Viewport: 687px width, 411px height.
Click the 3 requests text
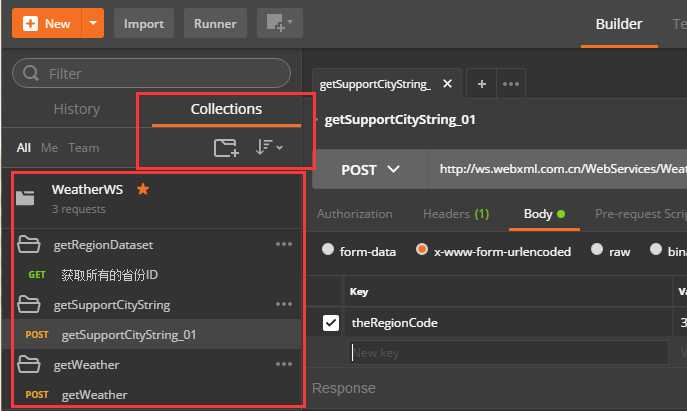tap(79, 209)
